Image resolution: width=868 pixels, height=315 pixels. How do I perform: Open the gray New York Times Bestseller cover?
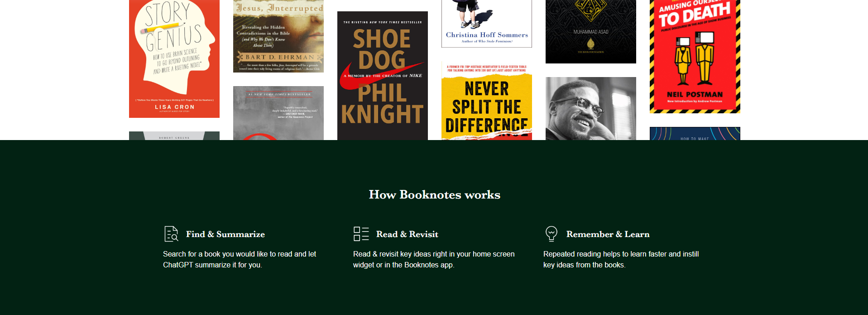point(278,113)
